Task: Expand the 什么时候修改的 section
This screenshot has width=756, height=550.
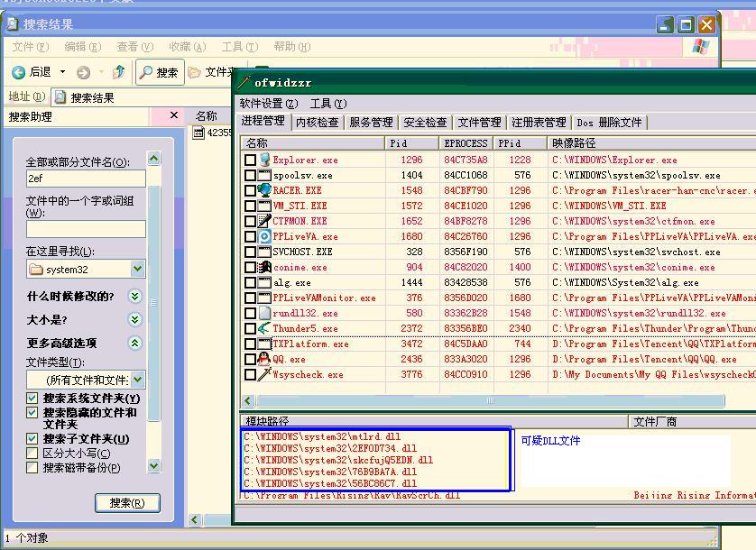Action: (135, 296)
